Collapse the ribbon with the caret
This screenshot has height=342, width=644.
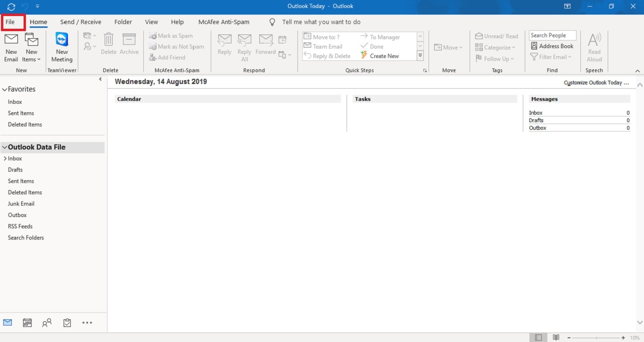pos(637,71)
